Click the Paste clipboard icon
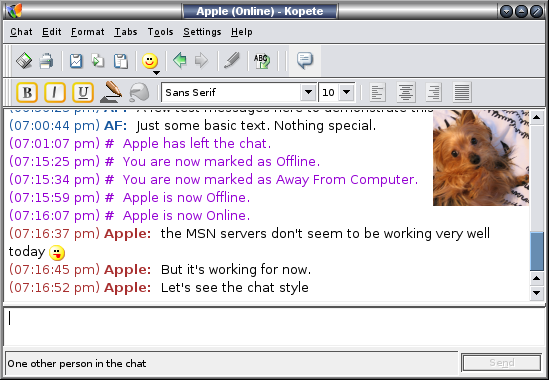 121,61
